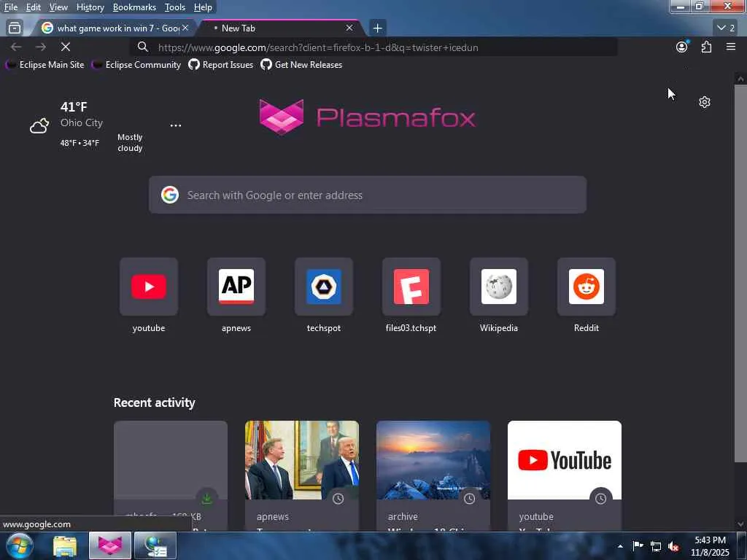Open the Edit menu
This screenshot has width=747, height=560.
[x=33, y=7]
